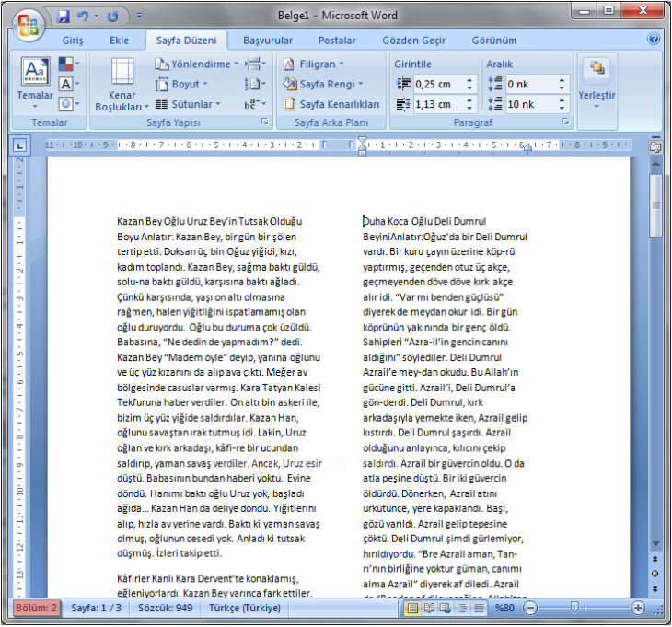672x627 pixels.
Task: Expand the Yönlendirme orientation dropdown
Action: point(196,64)
